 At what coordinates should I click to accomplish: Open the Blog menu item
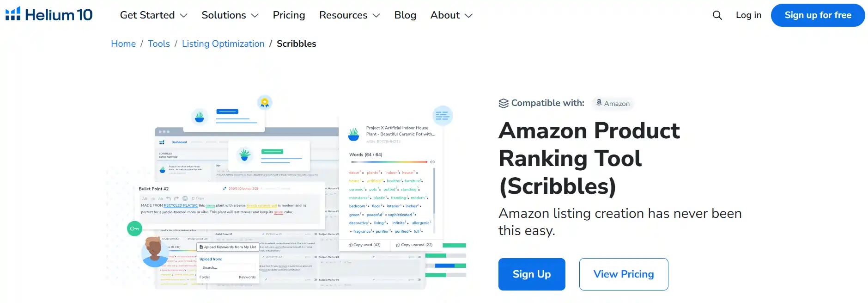click(x=405, y=15)
